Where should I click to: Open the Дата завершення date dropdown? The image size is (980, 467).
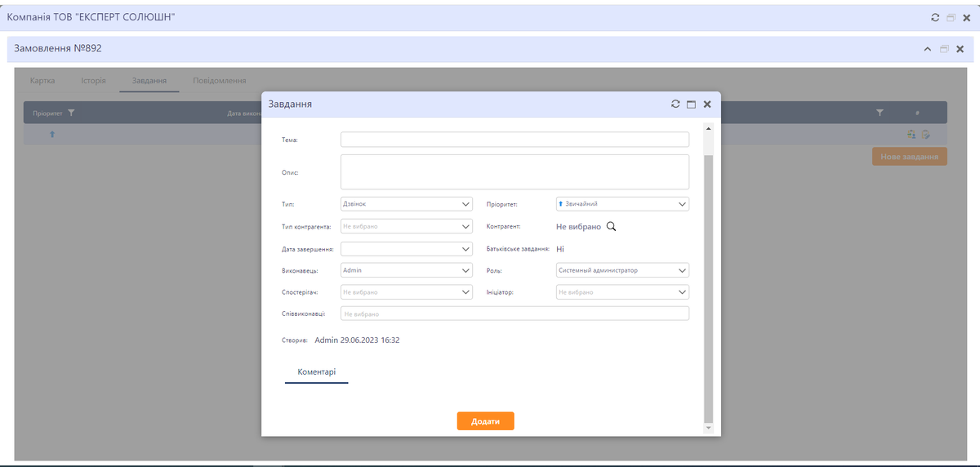406,249
